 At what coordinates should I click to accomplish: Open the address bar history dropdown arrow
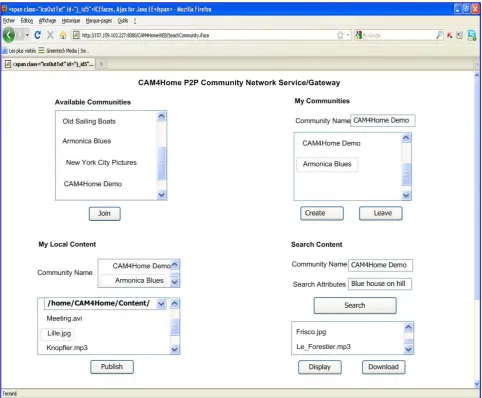(x=348, y=35)
